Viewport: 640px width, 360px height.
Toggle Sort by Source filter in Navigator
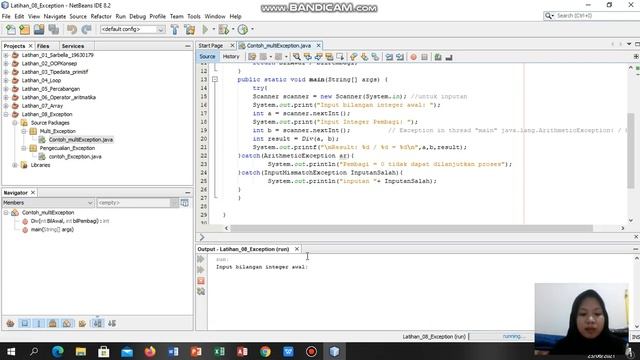pyautogui.click(x=112, y=323)
